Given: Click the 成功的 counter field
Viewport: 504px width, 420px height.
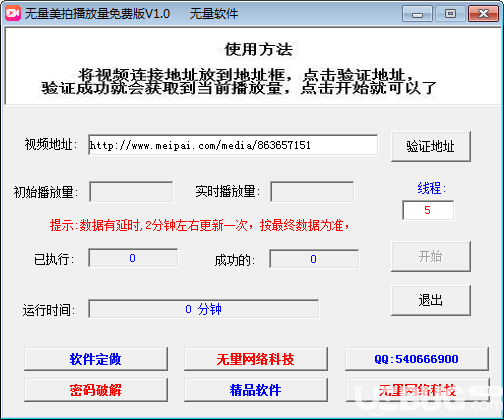Looking at the screenshot, I should (314, 259).
